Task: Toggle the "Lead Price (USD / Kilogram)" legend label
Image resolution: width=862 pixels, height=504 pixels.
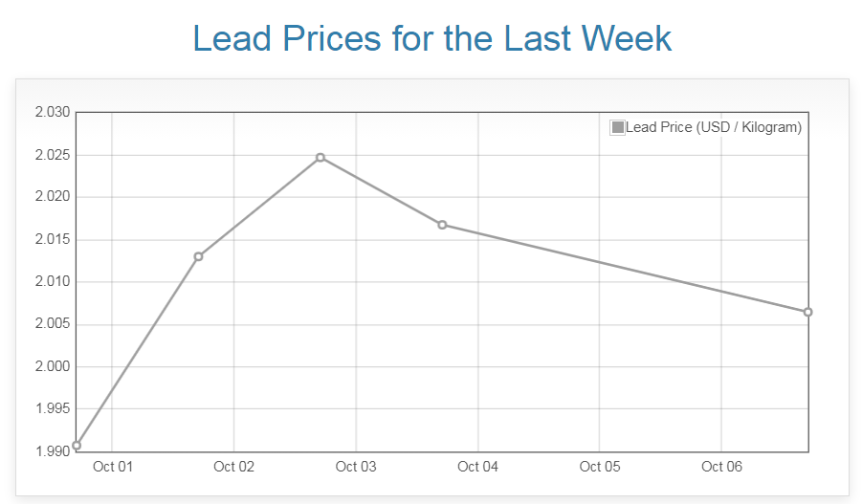Action: click(x=713, y=127)
